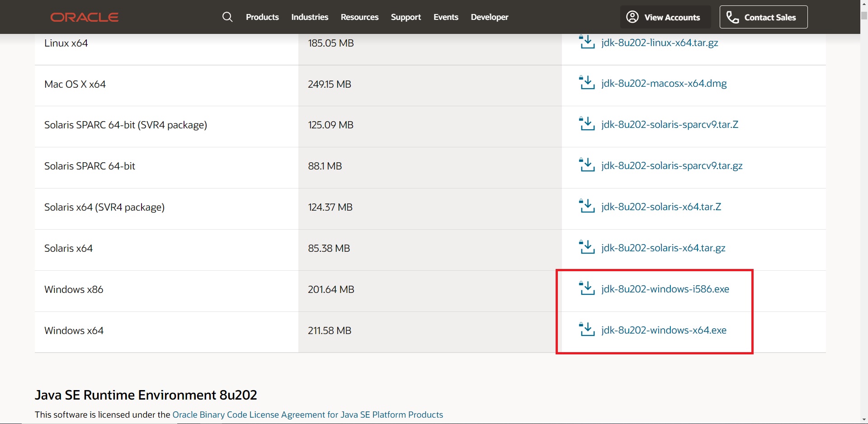Screen dimensions: 868x424
Task: Download jdk-8u202-macosx-x64.dmg
Action: click(664, 84)
